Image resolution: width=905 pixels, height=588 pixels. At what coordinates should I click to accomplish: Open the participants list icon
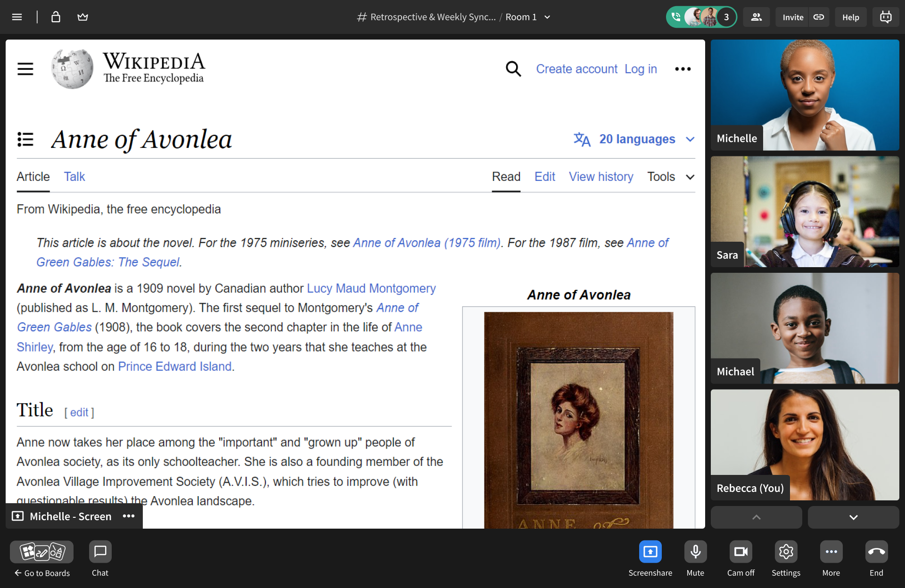coord(756,17)
